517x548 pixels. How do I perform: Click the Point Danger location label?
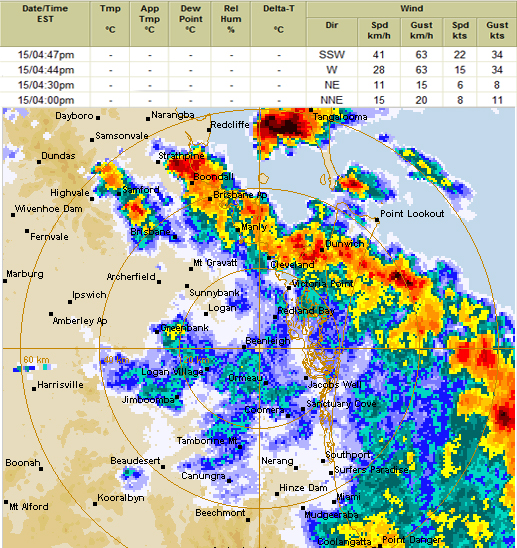pos(411,540)
